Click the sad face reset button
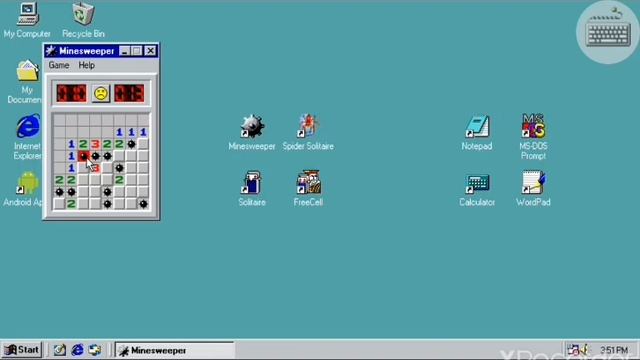 click(101, 93)
